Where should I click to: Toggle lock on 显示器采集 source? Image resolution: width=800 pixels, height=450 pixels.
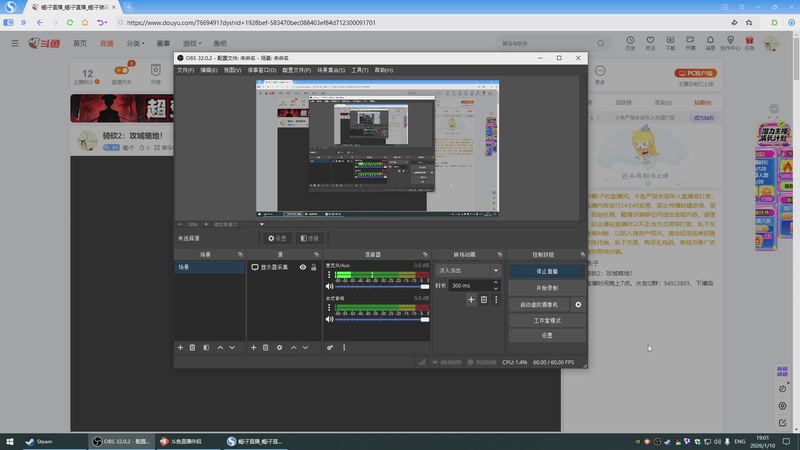click(x=314, y=267)
